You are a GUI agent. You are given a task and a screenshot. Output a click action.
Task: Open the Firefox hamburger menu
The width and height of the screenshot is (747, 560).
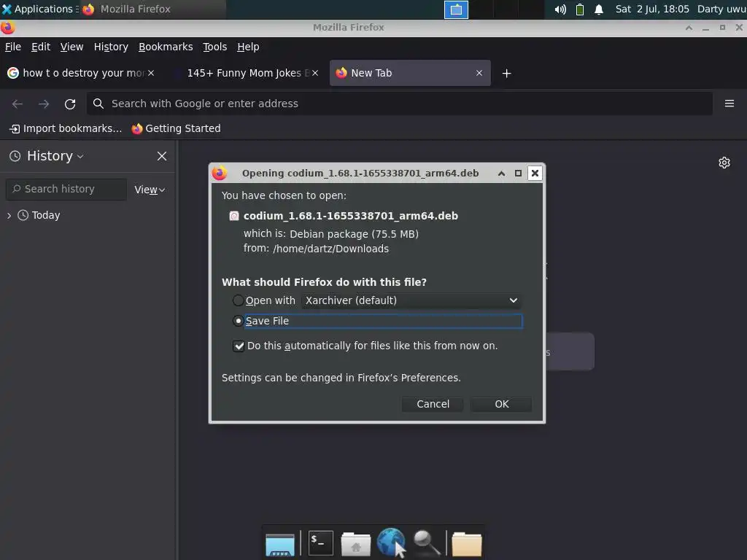pos(729,104)
